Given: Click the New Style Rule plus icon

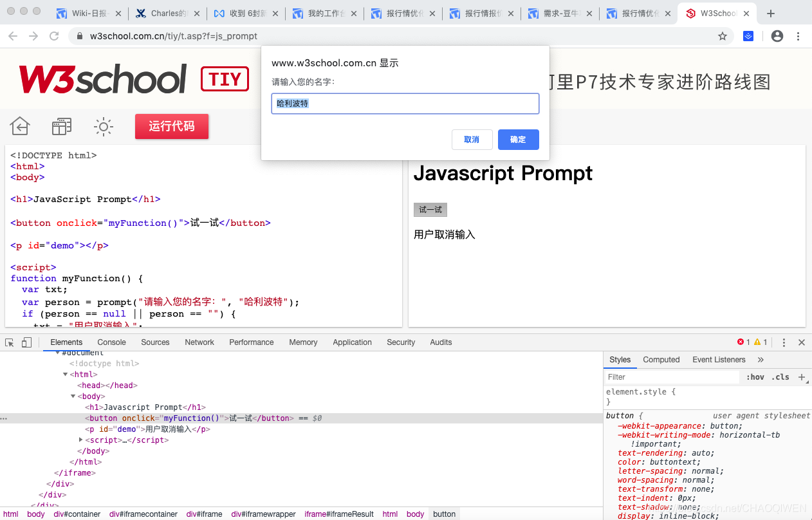Looking at the screenshot, I should pyautogui.click(x=802, y=377).
